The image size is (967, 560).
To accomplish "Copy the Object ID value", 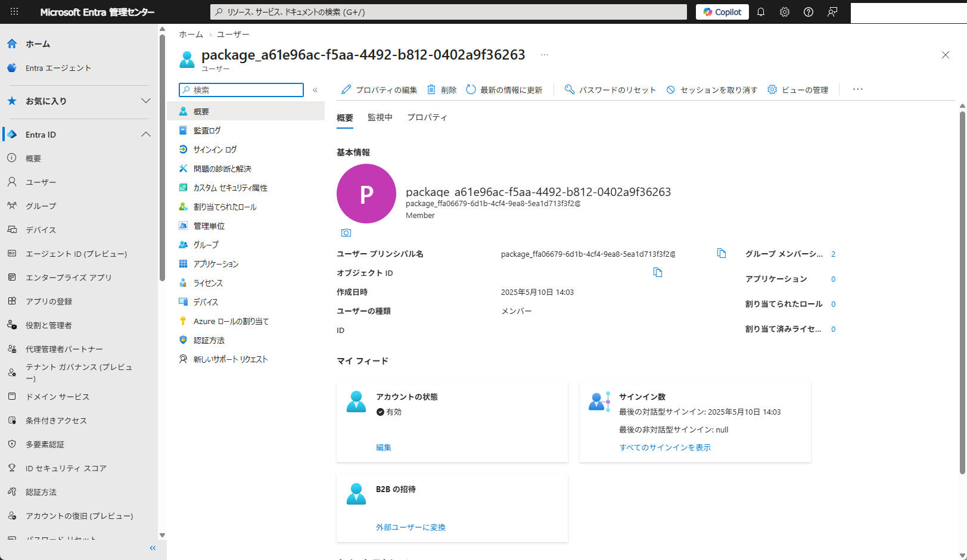I will coord(658,272).
